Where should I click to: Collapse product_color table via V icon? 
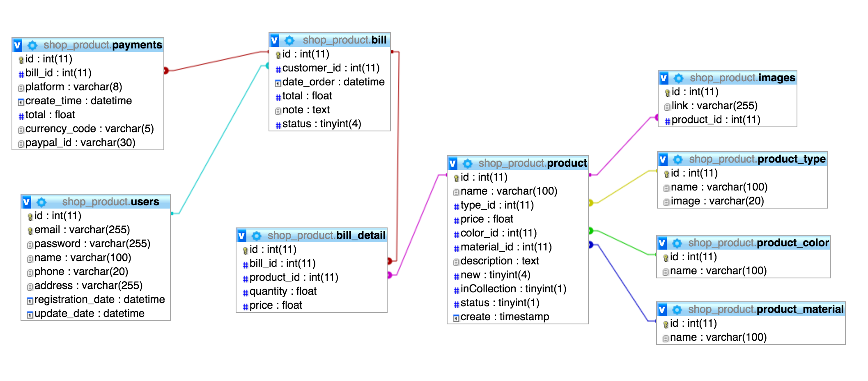662,243
